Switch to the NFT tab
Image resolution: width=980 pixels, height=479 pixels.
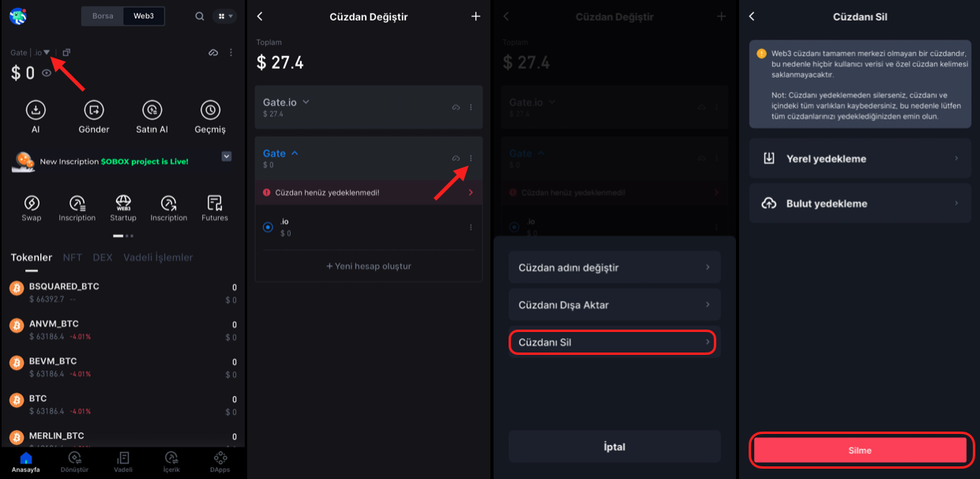click(x=73, y=258)
